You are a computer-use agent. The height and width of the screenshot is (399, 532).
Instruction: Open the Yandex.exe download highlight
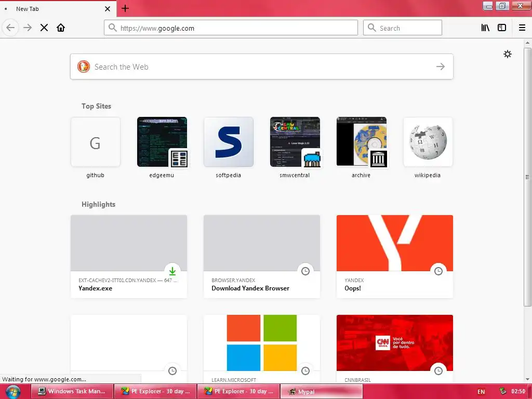coord(129,257)
